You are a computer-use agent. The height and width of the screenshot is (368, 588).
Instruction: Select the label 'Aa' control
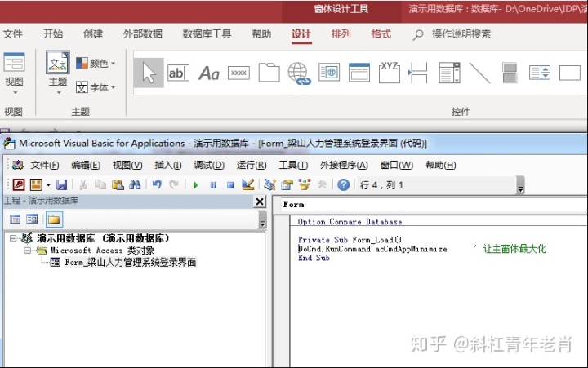tap(209, 73)
